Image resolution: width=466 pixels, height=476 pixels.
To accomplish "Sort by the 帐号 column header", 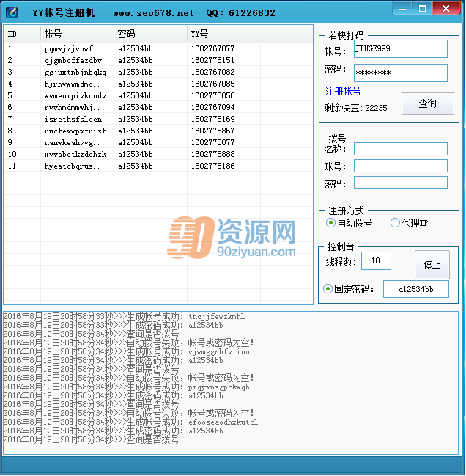I will pyautogui.click(x=78, y=34).
